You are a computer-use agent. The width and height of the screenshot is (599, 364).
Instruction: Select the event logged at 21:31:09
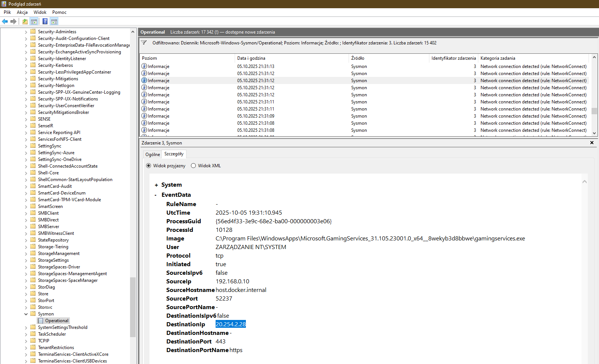256,116
